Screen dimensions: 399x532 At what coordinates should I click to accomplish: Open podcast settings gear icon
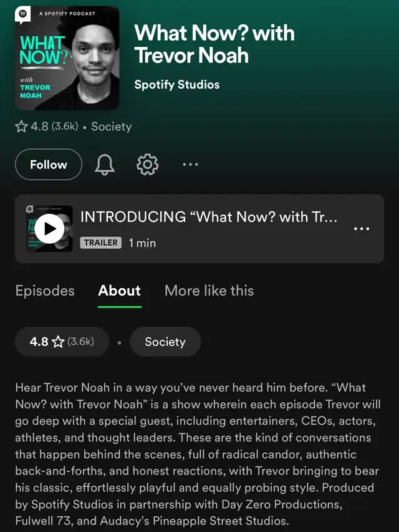coord(147,165)
